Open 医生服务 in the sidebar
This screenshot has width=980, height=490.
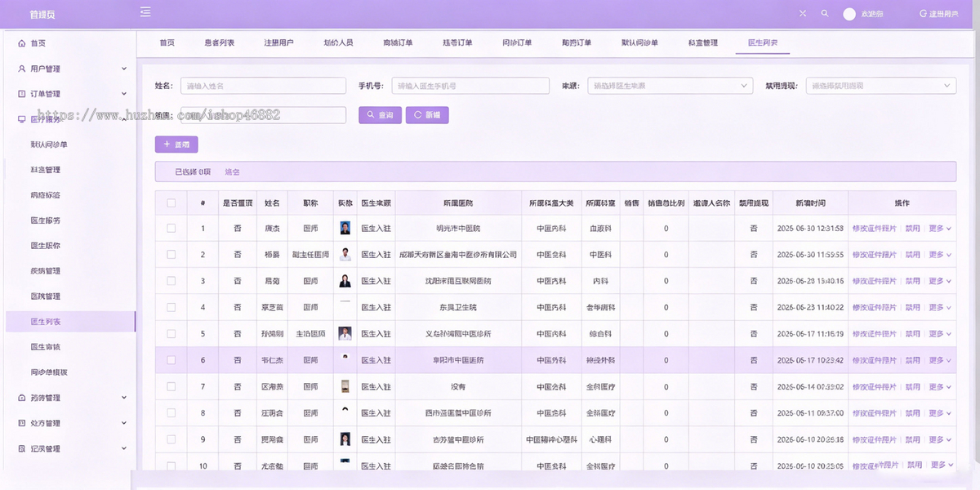point(45,220)
